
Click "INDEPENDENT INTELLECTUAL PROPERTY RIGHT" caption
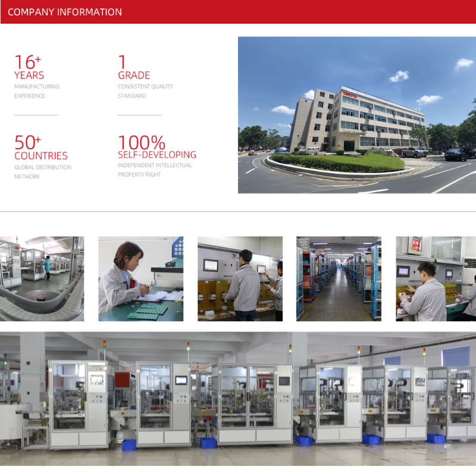click(x=155, y=170)
